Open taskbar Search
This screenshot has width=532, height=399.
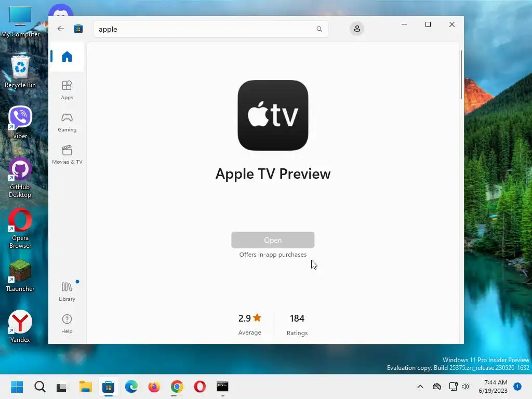(39, 387)
